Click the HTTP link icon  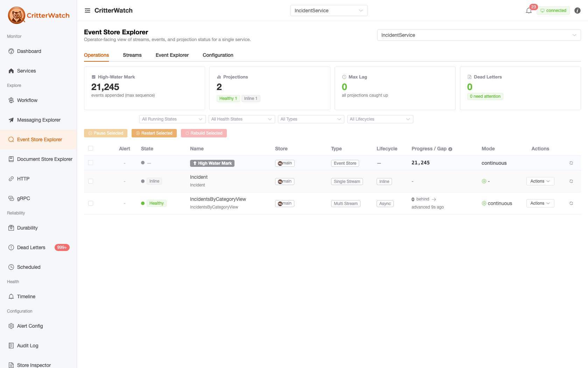(x=11, y=179)
